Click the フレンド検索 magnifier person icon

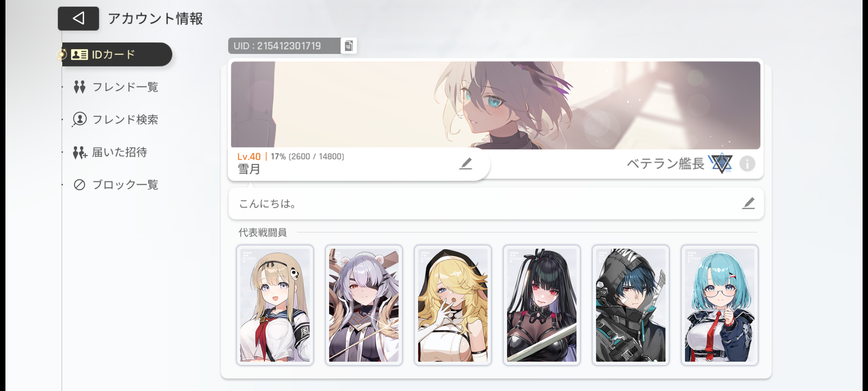point(80,119)
